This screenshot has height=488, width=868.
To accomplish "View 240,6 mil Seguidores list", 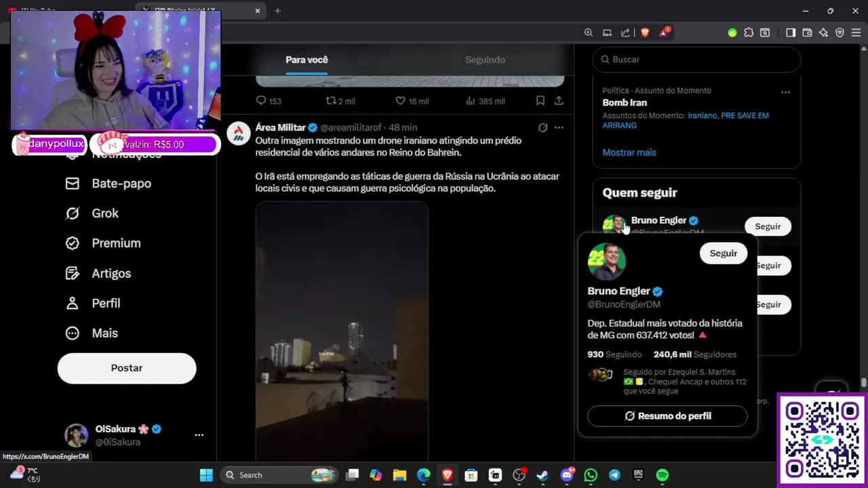I will tap(694, 354).
